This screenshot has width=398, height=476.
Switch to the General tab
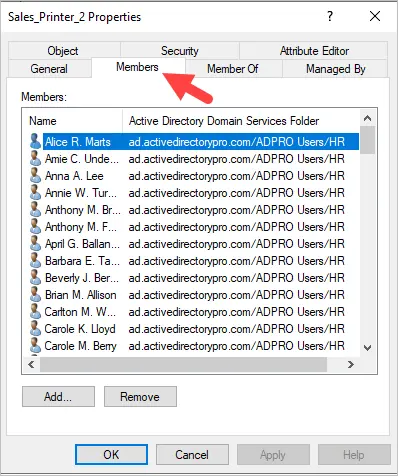coord(49,69)
